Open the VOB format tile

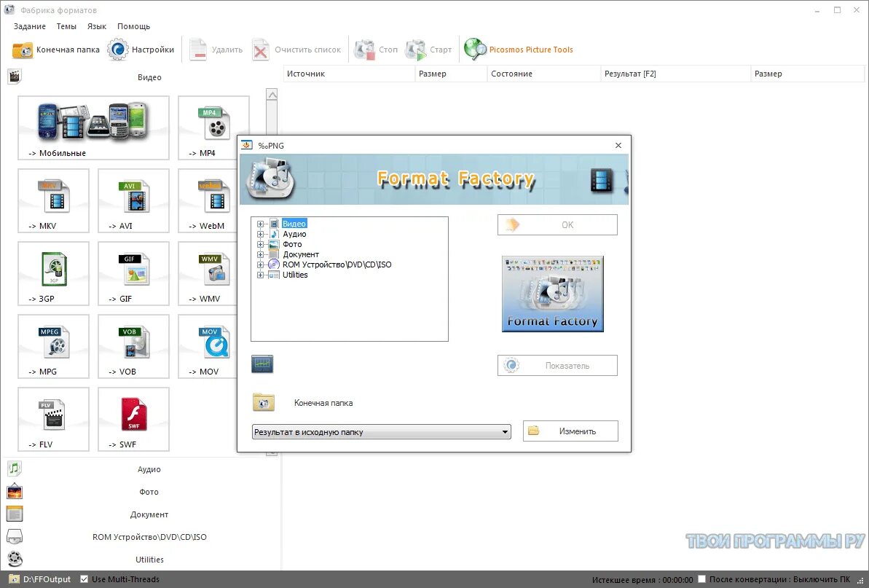pyautogui.click(x=133, y=346)
